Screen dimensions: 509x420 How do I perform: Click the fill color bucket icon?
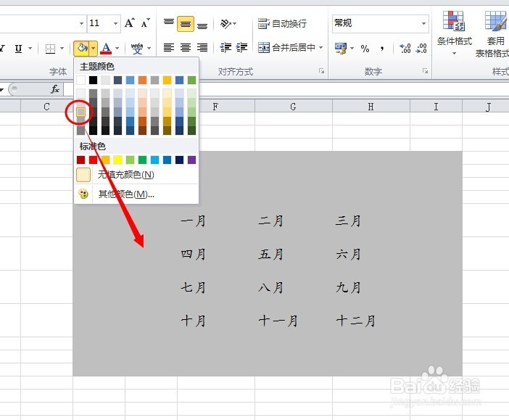click(x=81, y=49)
